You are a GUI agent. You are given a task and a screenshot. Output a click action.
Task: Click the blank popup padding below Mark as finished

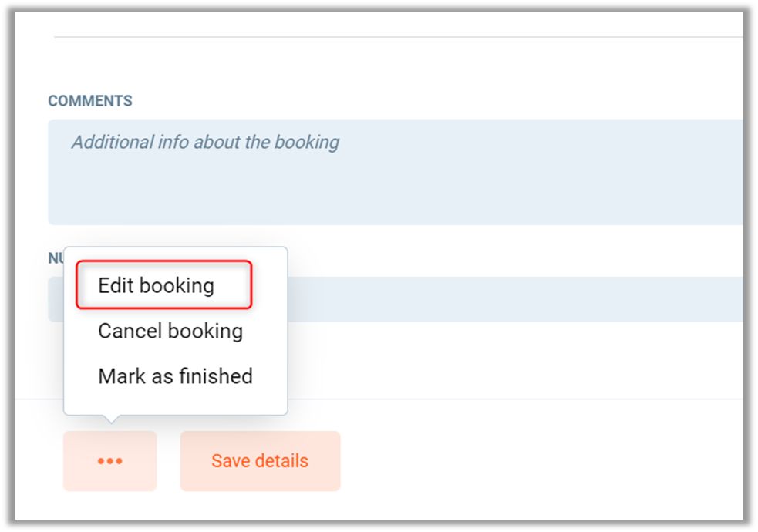(x=175, y=404)
